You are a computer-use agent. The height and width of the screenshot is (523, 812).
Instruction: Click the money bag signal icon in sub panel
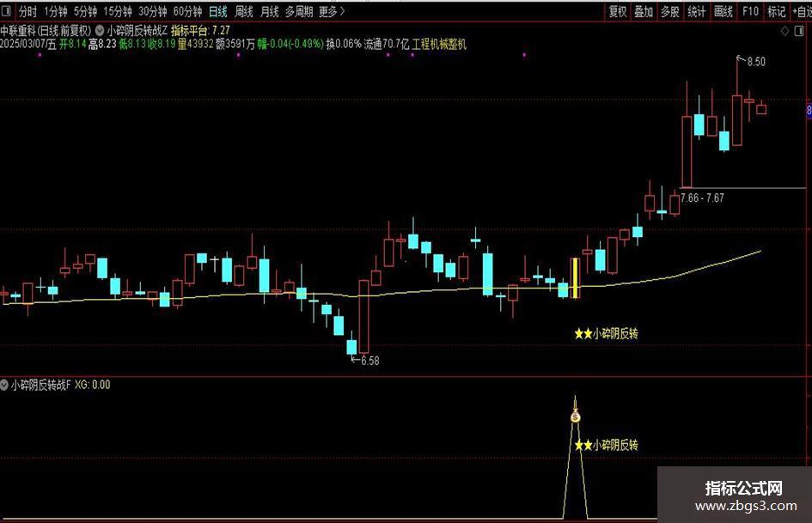(576, 416)
